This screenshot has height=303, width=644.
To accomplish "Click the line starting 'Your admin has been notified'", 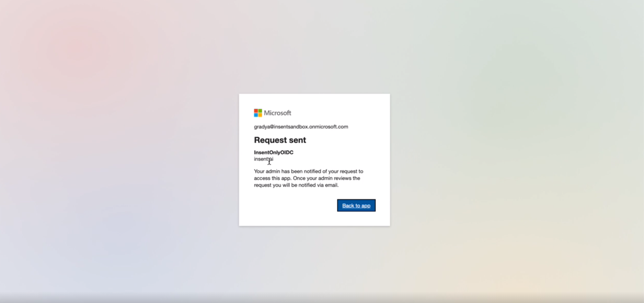I will (309, 171).
